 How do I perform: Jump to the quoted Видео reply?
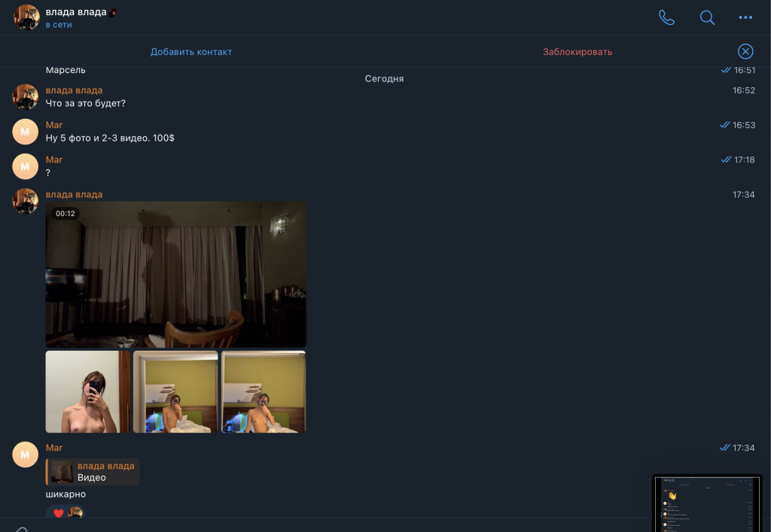[93, 472]
